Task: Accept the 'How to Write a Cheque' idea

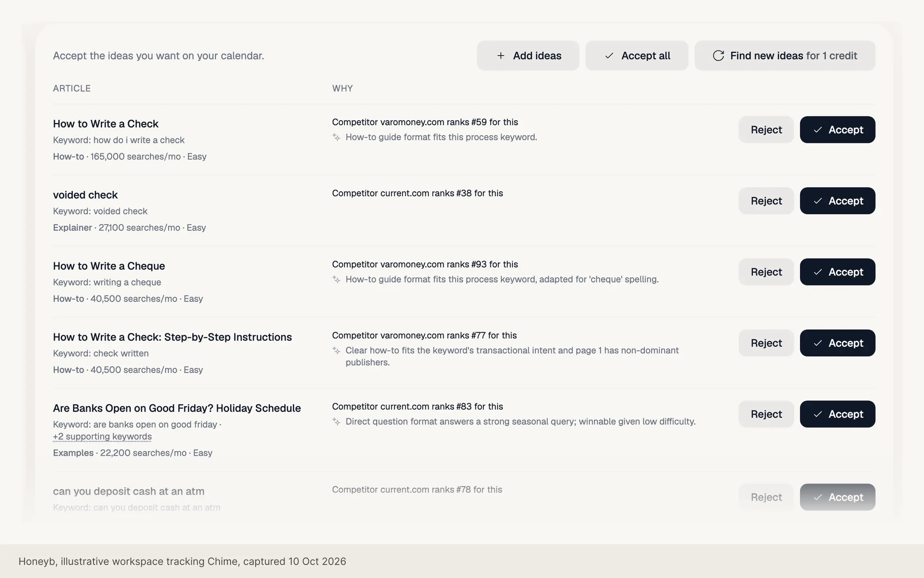Action: pyautogui.click(x=837, y=272)
